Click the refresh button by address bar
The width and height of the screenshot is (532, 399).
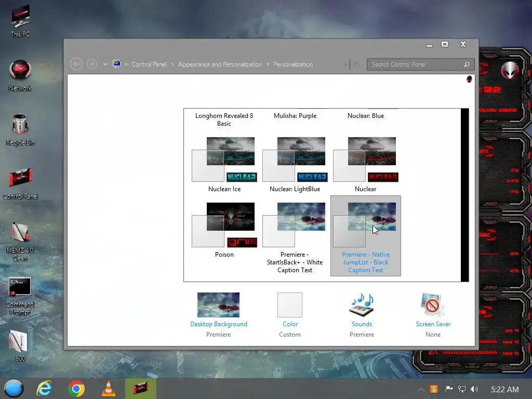[356, 64]
